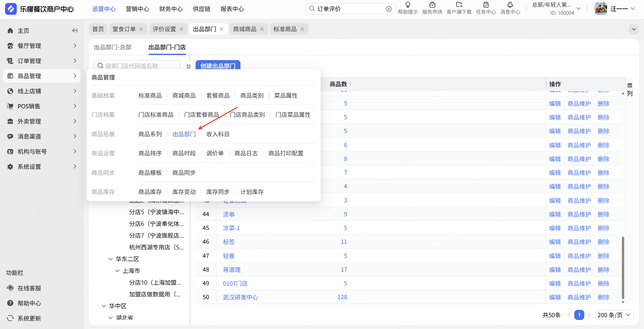Collapse the 华东二区 tree node
Viewport: 644px width, 329px height.
[x=111, y=259]
